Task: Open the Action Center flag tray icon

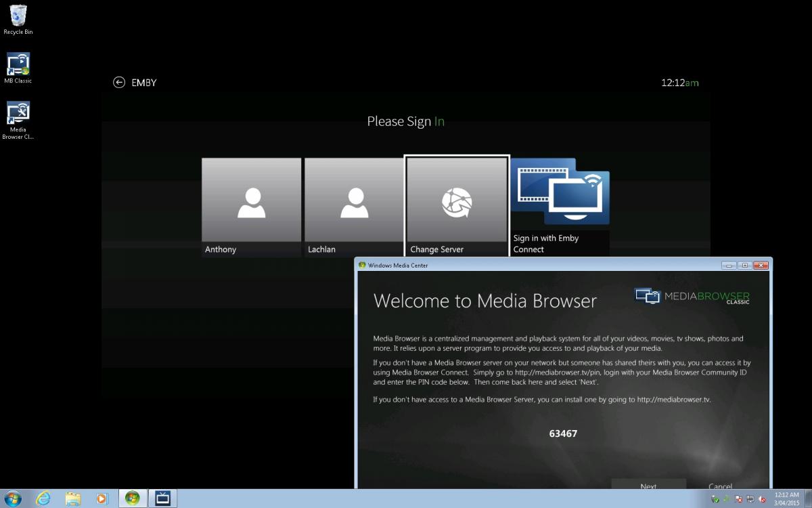Action: tap(738, 499)
